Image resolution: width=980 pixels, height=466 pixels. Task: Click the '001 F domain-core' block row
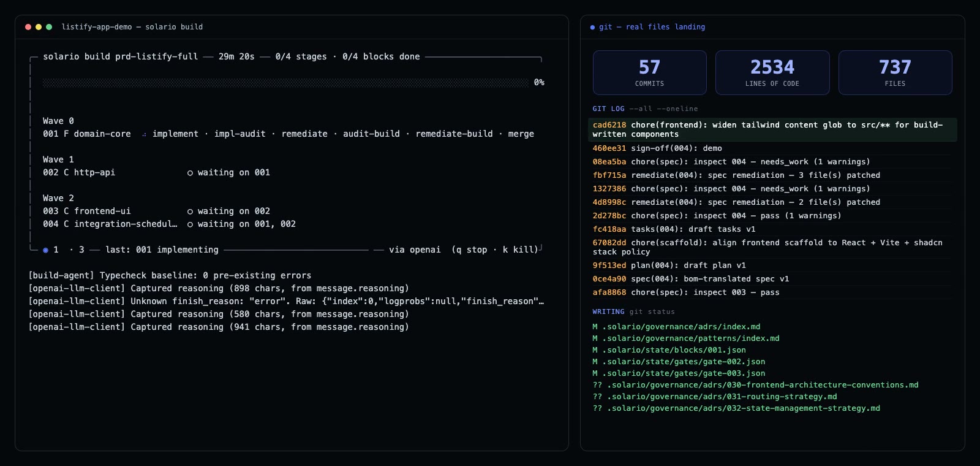(288, 134)
